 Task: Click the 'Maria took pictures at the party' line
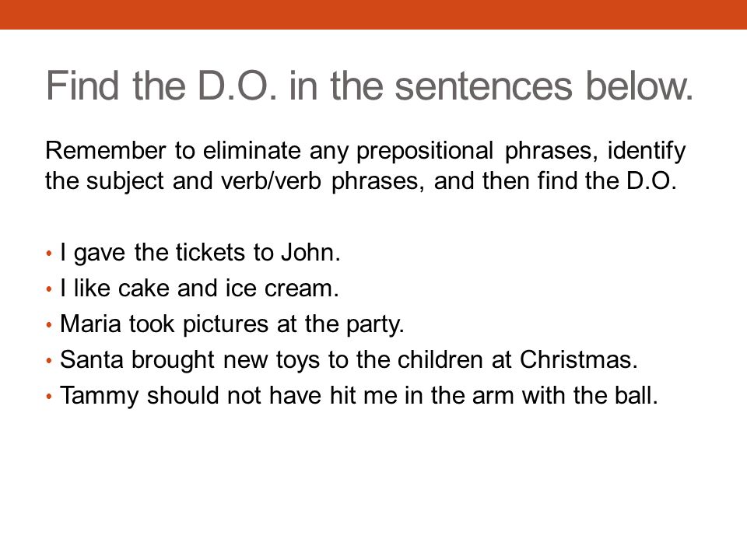[232, 324]
